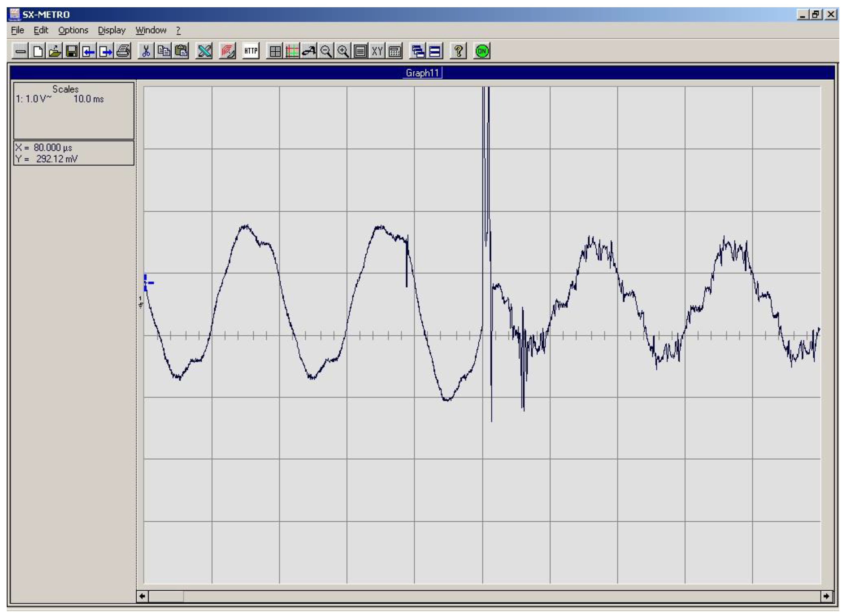The width and height of the screenshot is (846, 616).
Task: Click the zoom out magnifier icon
Action: click(326, 51)
